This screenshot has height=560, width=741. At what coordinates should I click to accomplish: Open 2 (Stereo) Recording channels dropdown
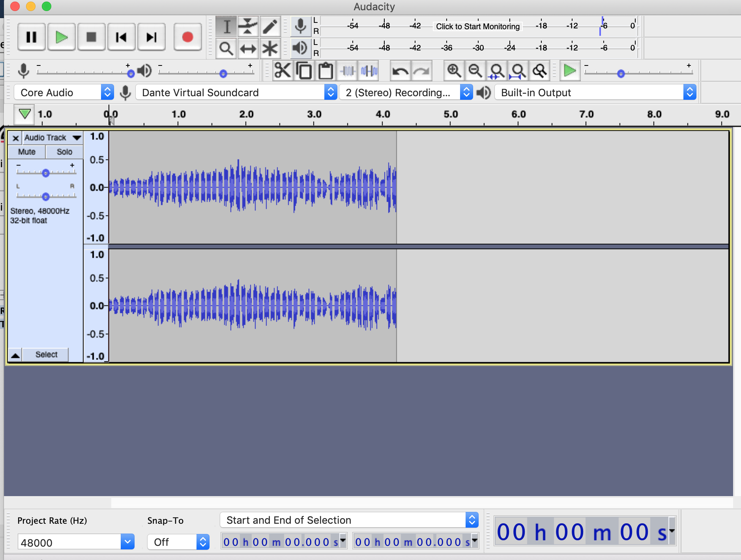(x=406, y=92)
